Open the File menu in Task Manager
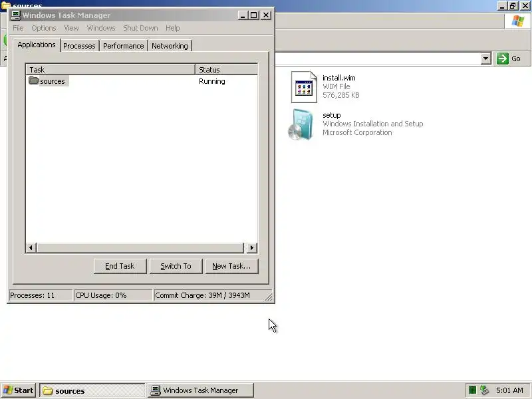The height and width of the screenshot is (399, 532). pos(19,28)
